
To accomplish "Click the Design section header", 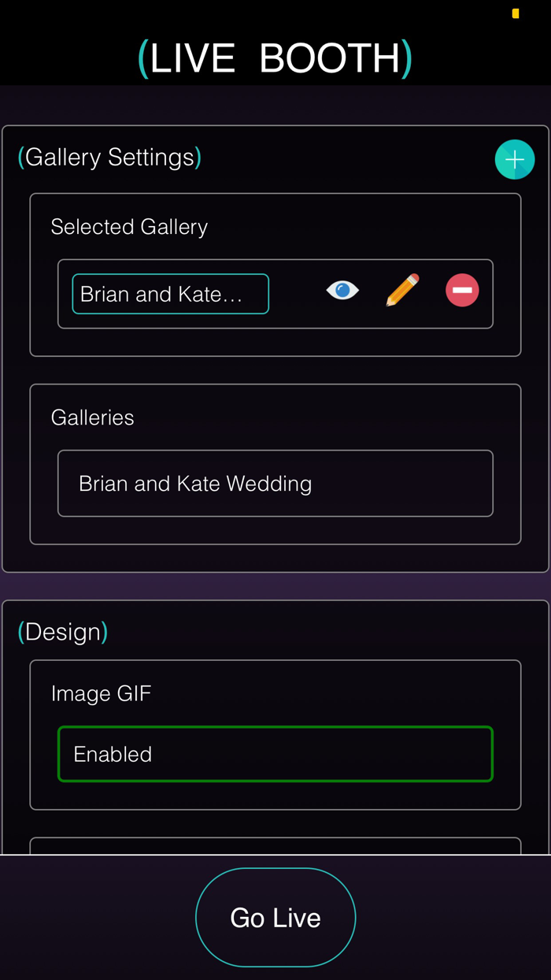I will click(x=62, y=631).
